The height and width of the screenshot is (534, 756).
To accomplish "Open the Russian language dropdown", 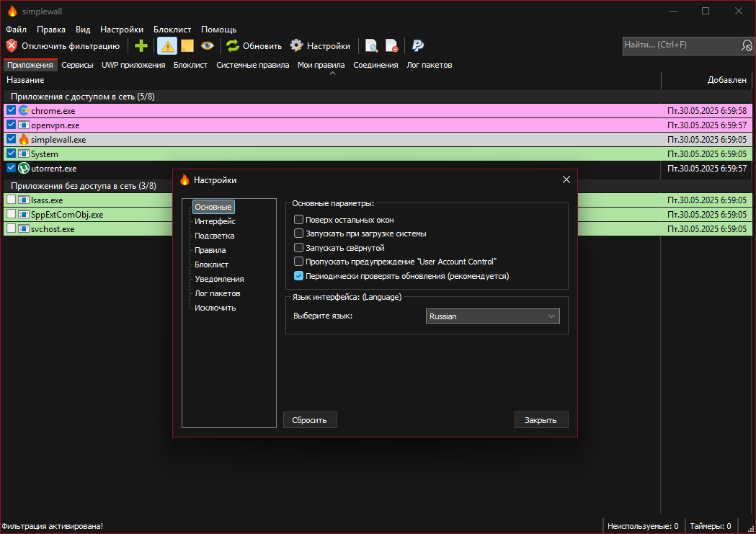I will click(x=493, y=316).
